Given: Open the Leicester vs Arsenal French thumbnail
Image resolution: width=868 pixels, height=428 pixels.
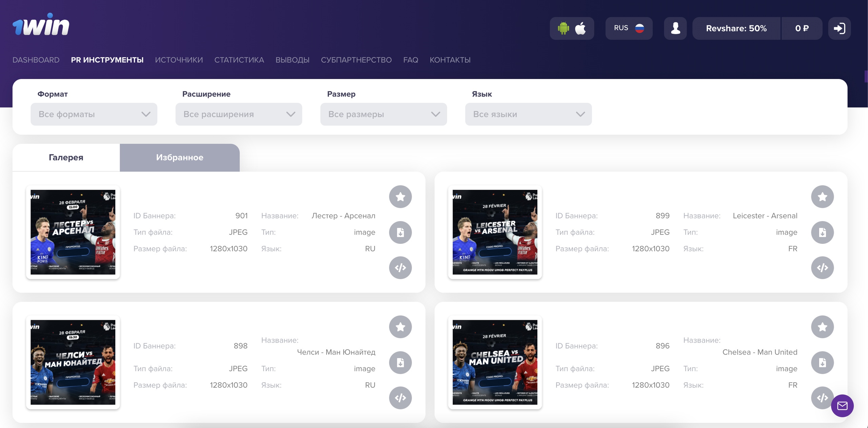Looking at the screenshot, I should coord(495,232).
